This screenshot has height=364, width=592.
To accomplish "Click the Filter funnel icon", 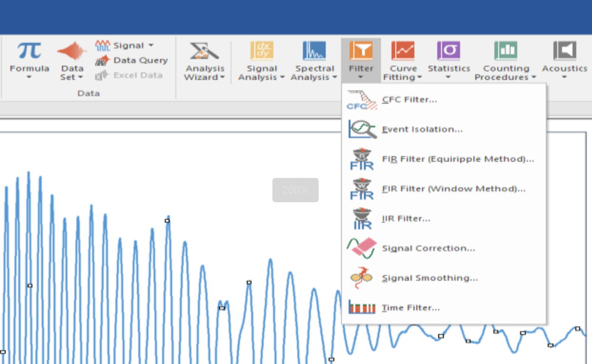I will point(361,50).
